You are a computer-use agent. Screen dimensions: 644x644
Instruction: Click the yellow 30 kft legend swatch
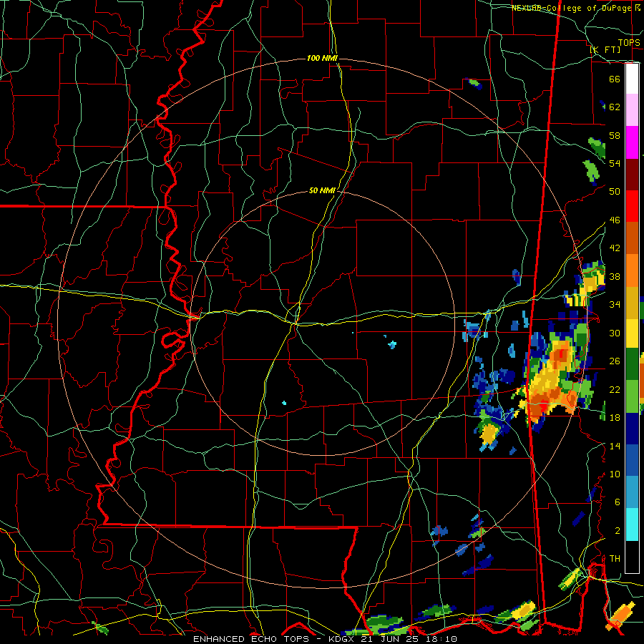pos(632,333)
